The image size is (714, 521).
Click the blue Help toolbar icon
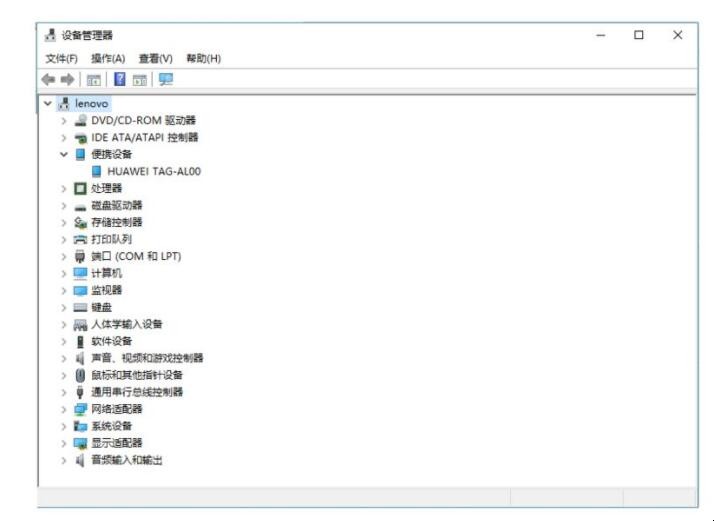pos(120,79)
